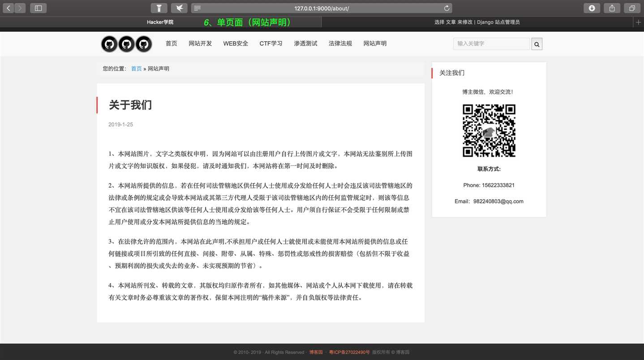The image size is (644, 360).
Task: Click the 关于我们 article heading
Action: (130, 105)
